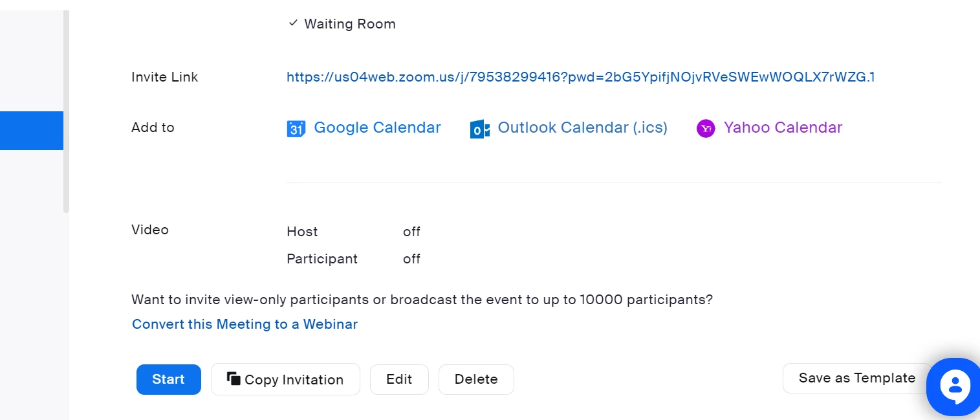Click the Waiting Room label

[x=350, y=24]
